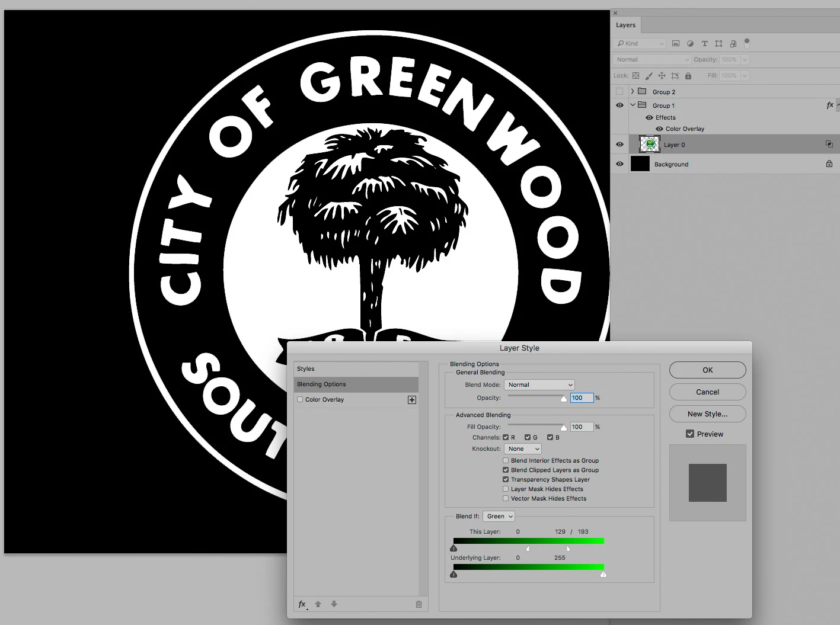Close the Layers panel with X icon
This screenshot has height=625, width=840.
pyautogui.click(x=615, y=12)
